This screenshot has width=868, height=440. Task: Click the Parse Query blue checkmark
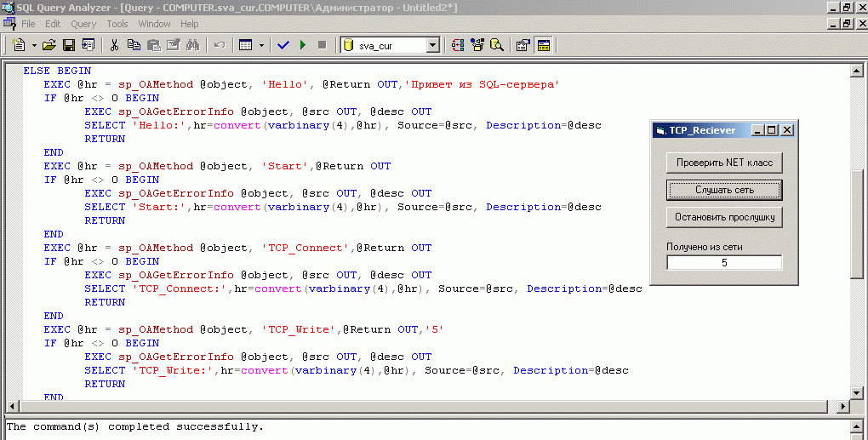click(283, 45)
